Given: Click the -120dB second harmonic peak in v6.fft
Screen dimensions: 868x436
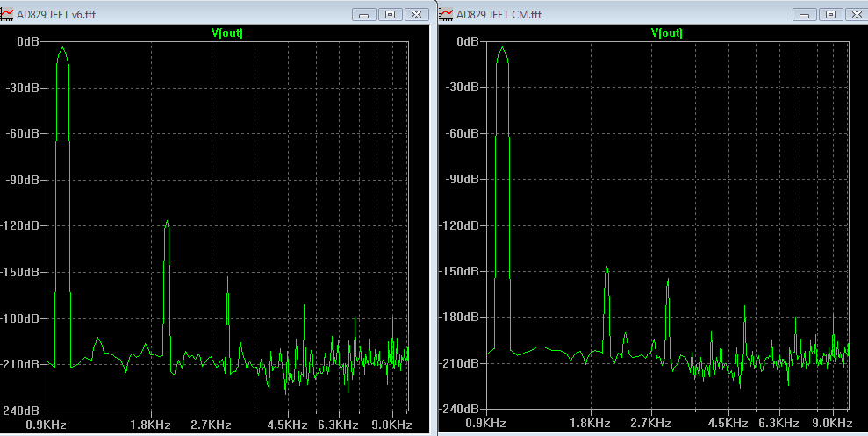Looking at the screenshot, I should click(167, 223).
